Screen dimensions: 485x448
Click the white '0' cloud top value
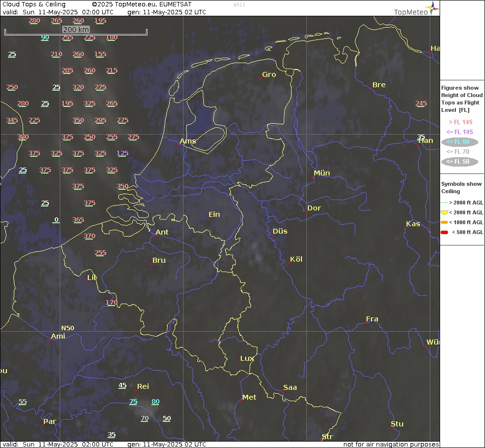coord(56,220)
